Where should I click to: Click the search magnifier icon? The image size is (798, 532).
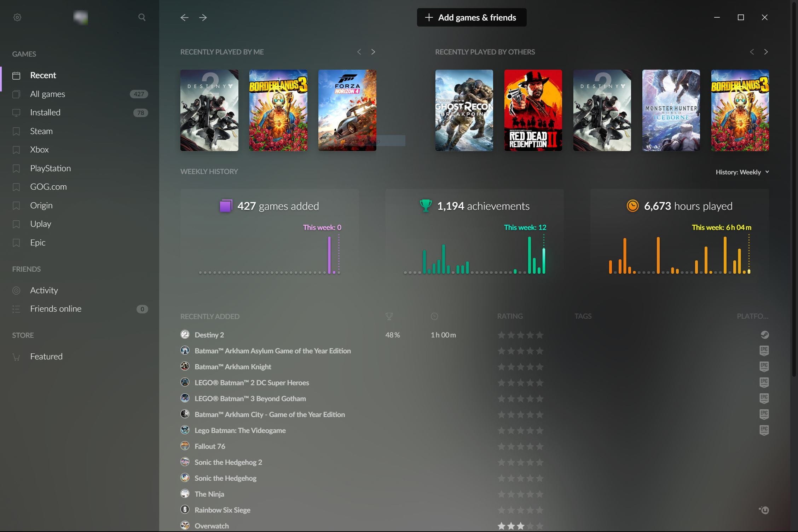click(x=142, y=17)
